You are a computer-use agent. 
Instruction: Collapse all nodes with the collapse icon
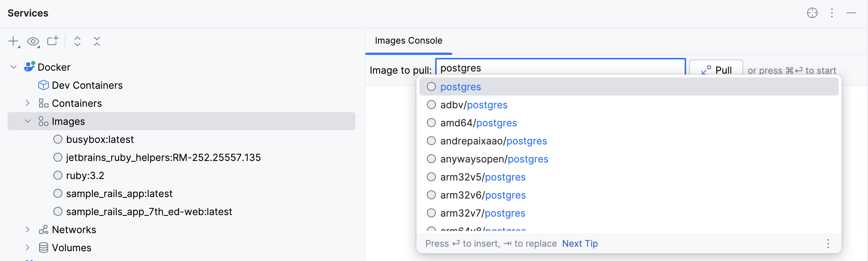coord(97,42)
